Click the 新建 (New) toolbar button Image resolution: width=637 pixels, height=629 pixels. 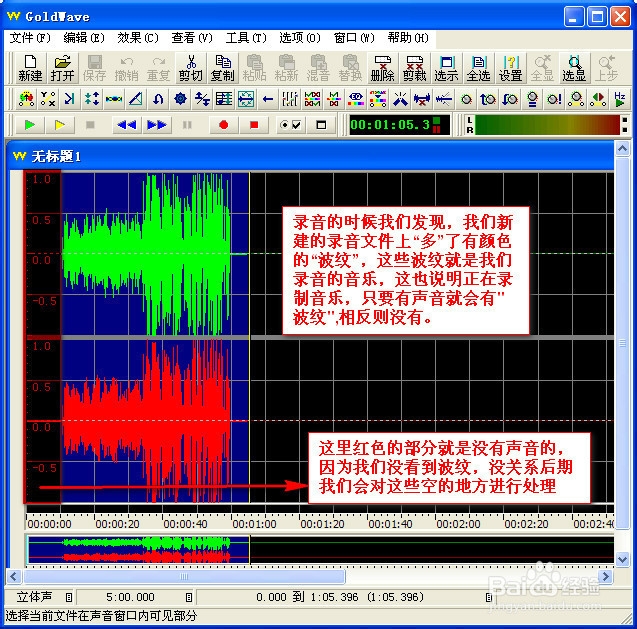[30, 68]
